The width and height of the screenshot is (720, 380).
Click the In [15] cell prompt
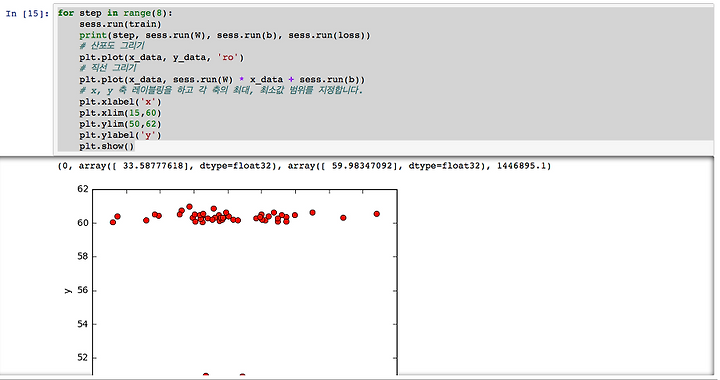(27, 13)
